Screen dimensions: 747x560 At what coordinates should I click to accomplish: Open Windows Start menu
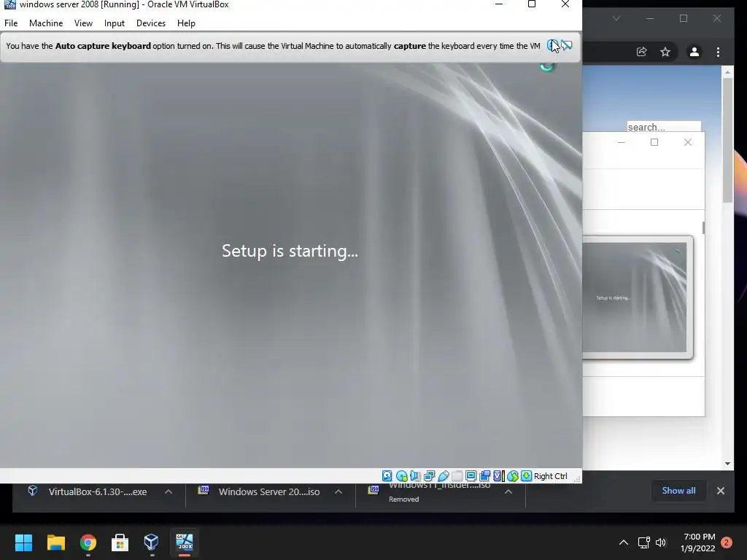(23, 542)
